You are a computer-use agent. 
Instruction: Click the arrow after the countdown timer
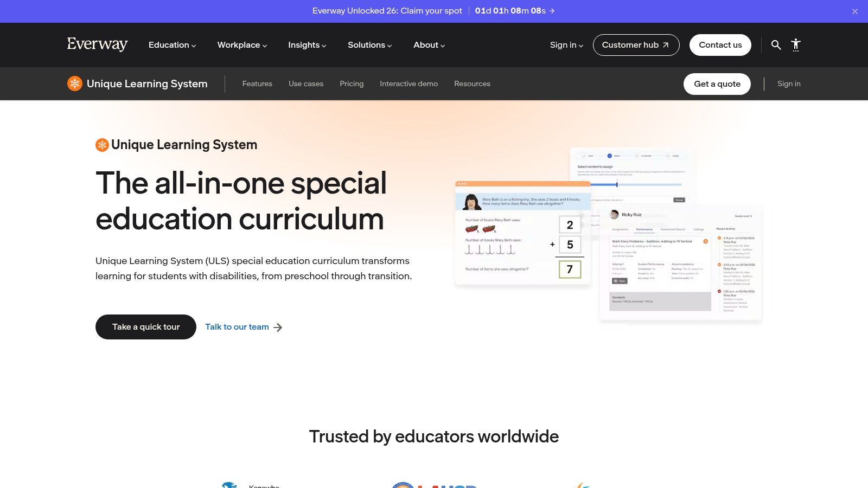(x=552, y=11)
